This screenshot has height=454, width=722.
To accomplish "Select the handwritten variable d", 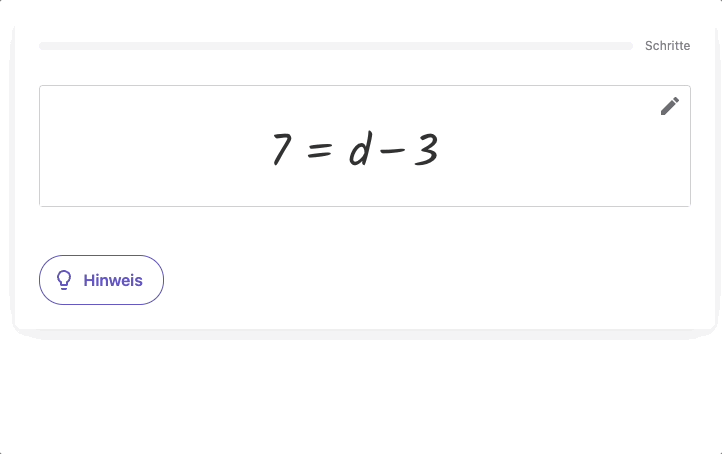I will (x=360, y=148).
